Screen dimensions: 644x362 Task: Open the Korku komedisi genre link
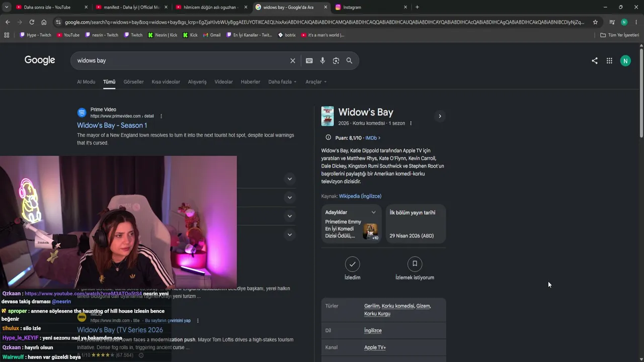coord(397,306)
